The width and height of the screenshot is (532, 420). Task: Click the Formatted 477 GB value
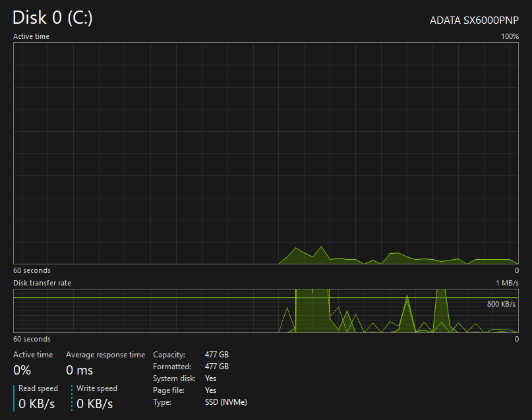(x=217, y=367)
